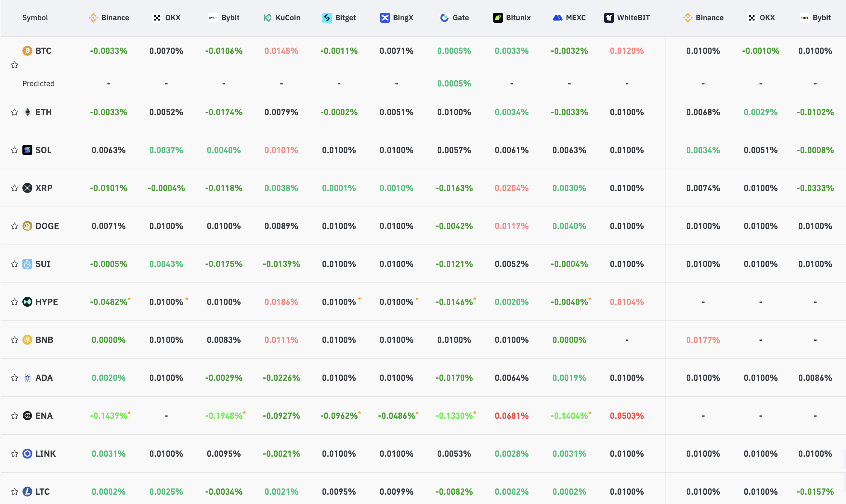The image size is (846, 504).
Task: Select the Gate exchange column header
Action: 454,18
